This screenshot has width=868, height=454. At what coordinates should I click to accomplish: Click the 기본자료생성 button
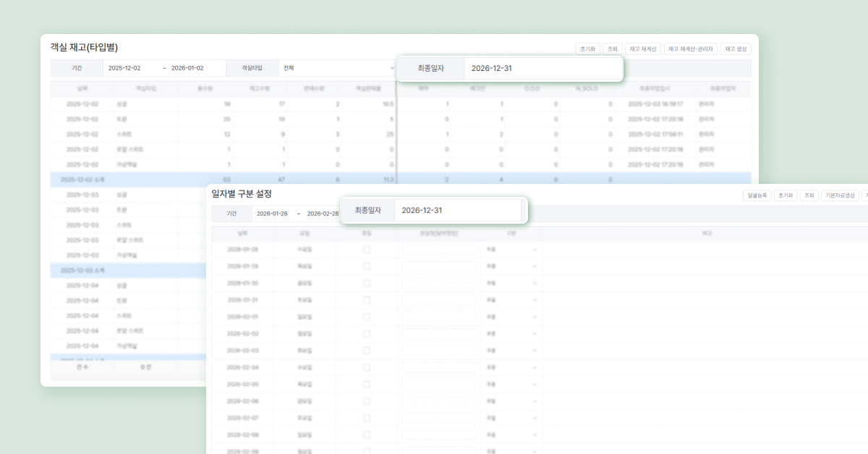tap(841, 196)
